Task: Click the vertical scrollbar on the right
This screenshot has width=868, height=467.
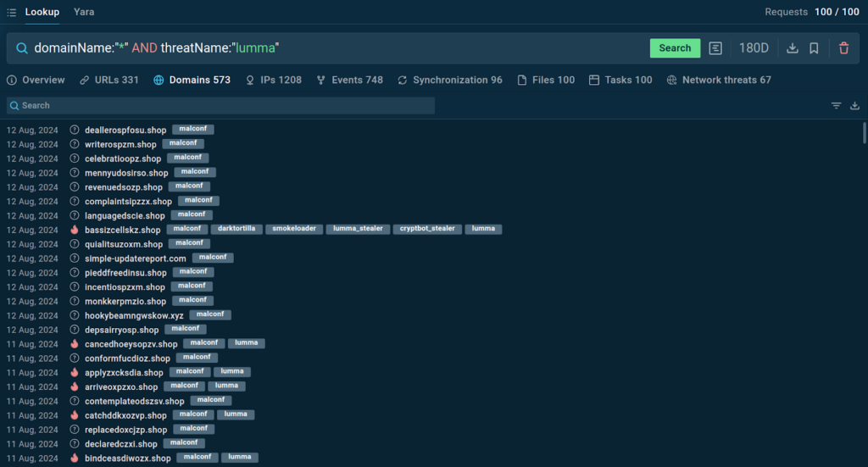Action: [x=864, y=134]
